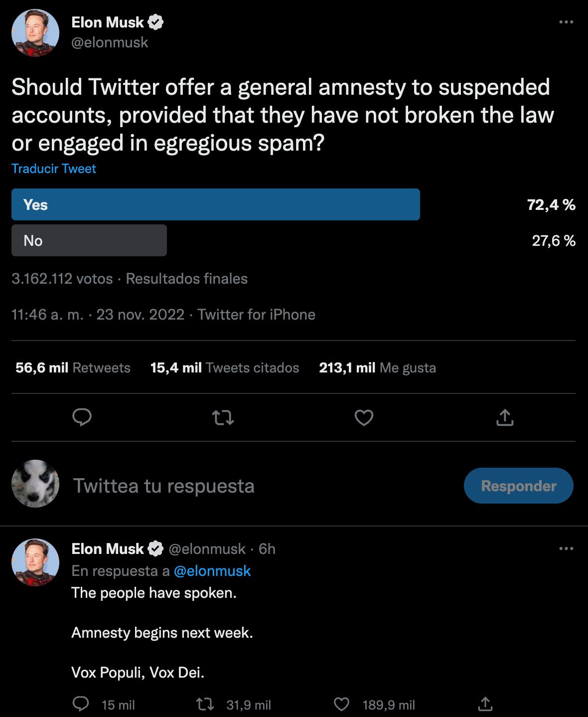
Task: Open more options on reply tweet
Action: tap(566, 548)
